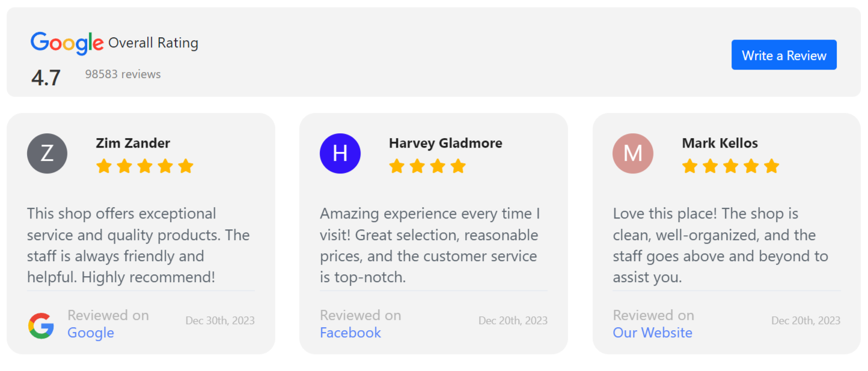The height and width of the screenshot is (371, 868).
Task: Click the Mark Kellos reviewer name
Action: [x=720, y=143]
